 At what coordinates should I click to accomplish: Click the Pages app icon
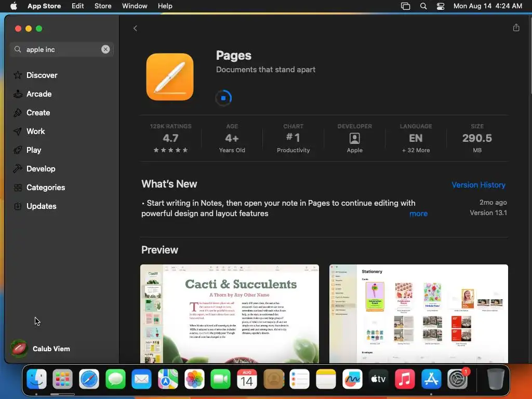click(170, 77)
